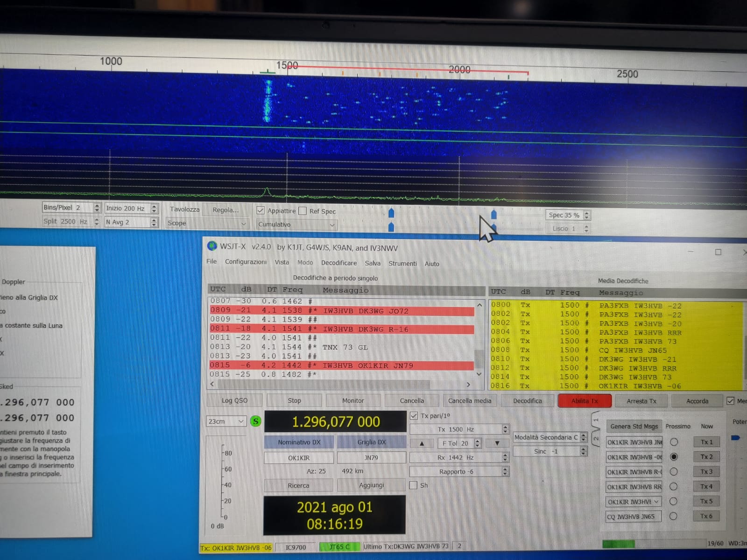747x560 pixels.
Task: Adjust the N Avg 2 stepper
Action: point(154,222)
